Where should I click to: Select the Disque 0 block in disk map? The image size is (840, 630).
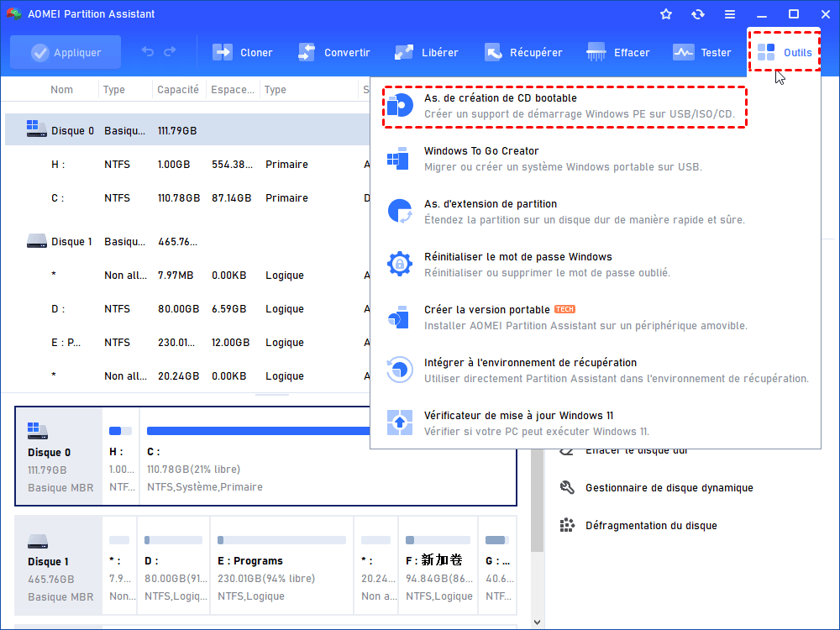(x=59, y=456)
